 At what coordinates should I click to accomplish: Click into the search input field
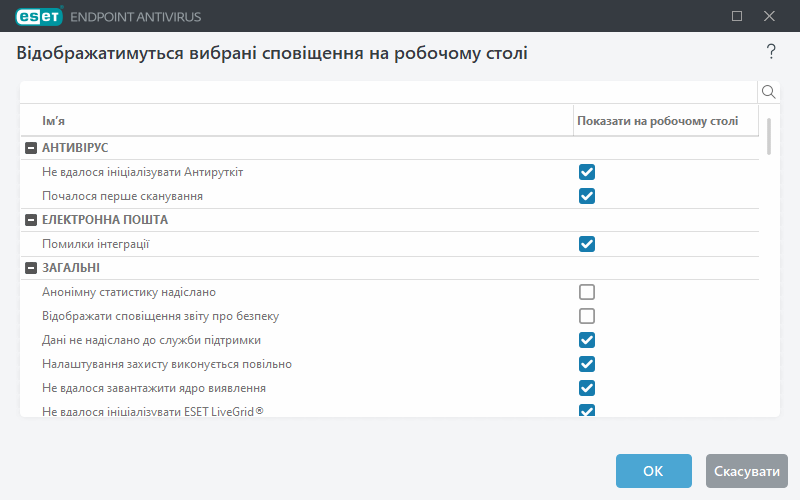[x=389, y=92]
